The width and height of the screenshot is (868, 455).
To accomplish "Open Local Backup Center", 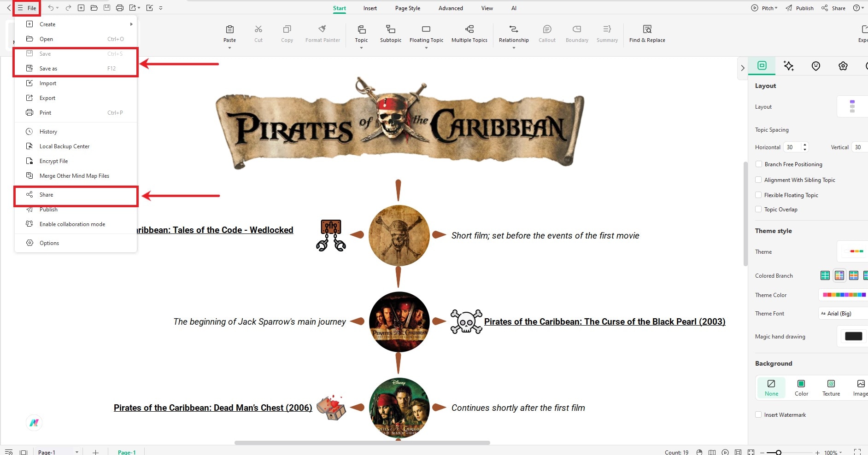I will coord(76,146).
